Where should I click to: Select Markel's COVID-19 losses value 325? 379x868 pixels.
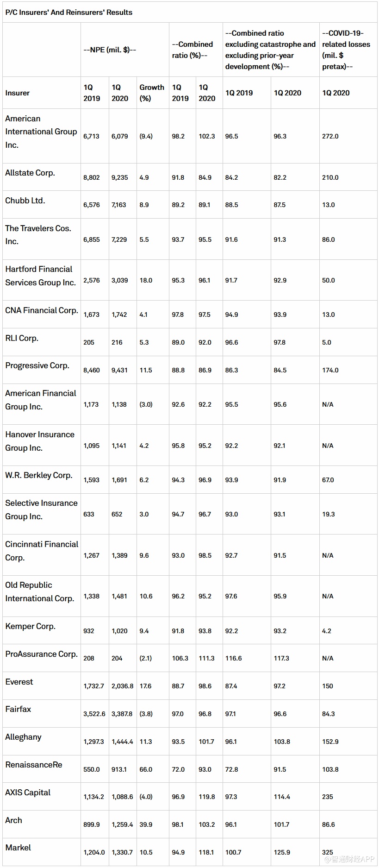328,852
